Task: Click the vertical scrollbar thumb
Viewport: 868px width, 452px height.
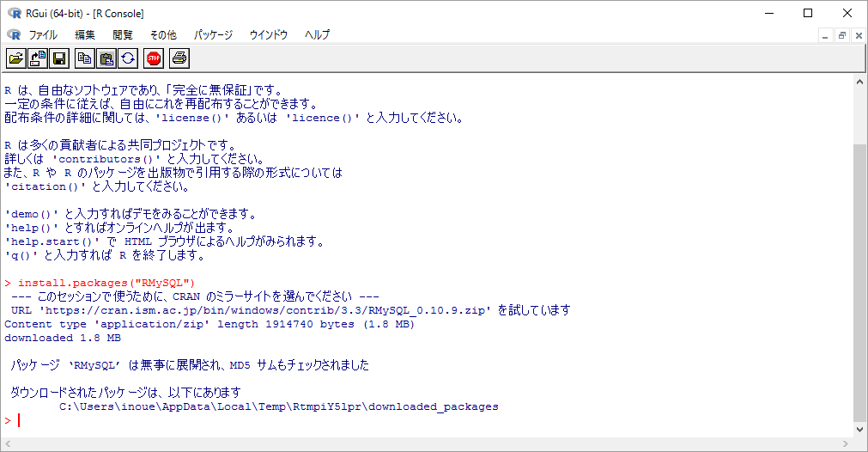Action: click(x=859, y=283)
